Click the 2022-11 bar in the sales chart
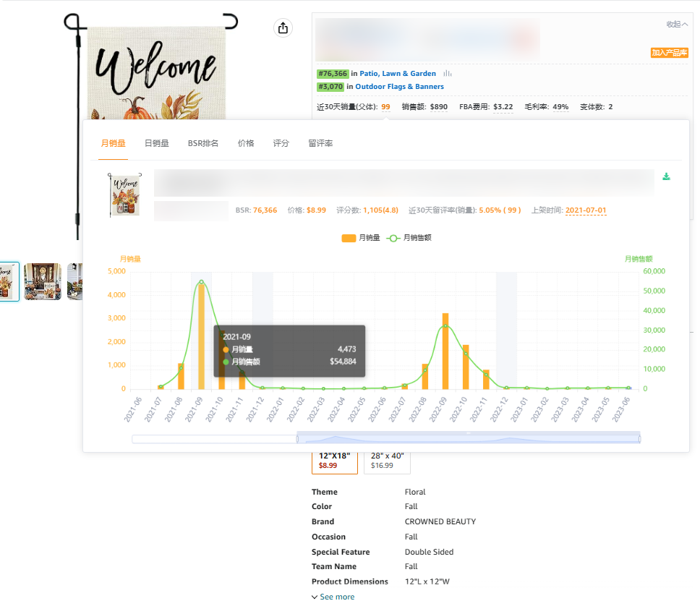 click(x=486, y=379)
